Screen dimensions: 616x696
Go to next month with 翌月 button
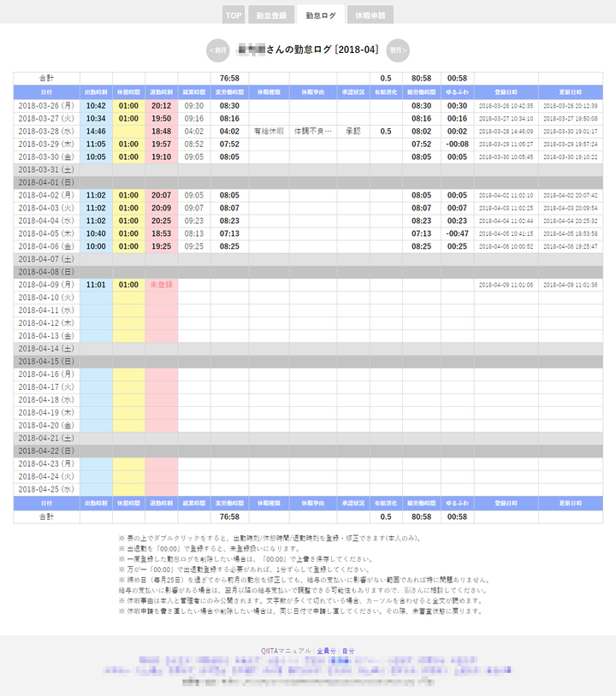point(398,50)
